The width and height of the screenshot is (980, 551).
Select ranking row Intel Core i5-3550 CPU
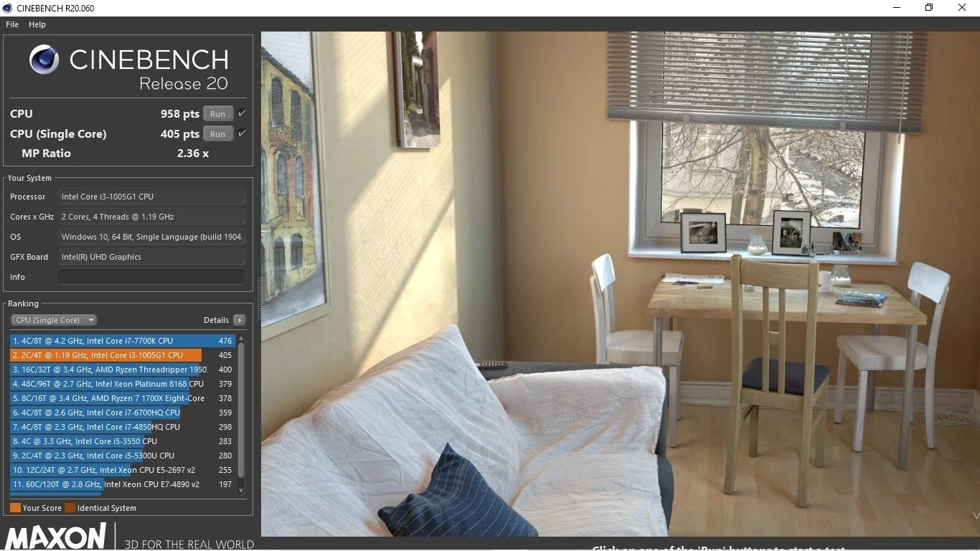tap(122, 441)
